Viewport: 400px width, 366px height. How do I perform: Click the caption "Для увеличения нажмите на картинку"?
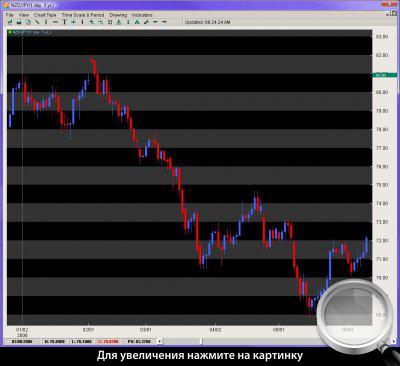(x=200, y=355)
